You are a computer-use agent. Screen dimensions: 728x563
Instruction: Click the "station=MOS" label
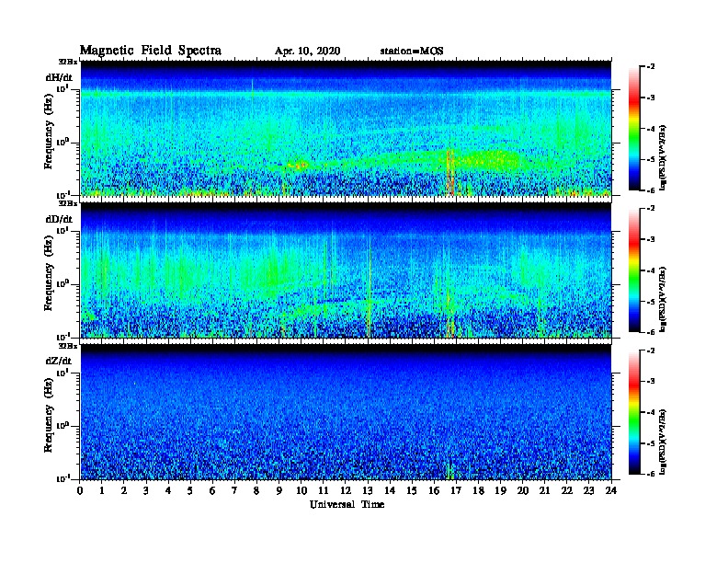[x=412, y=52]
